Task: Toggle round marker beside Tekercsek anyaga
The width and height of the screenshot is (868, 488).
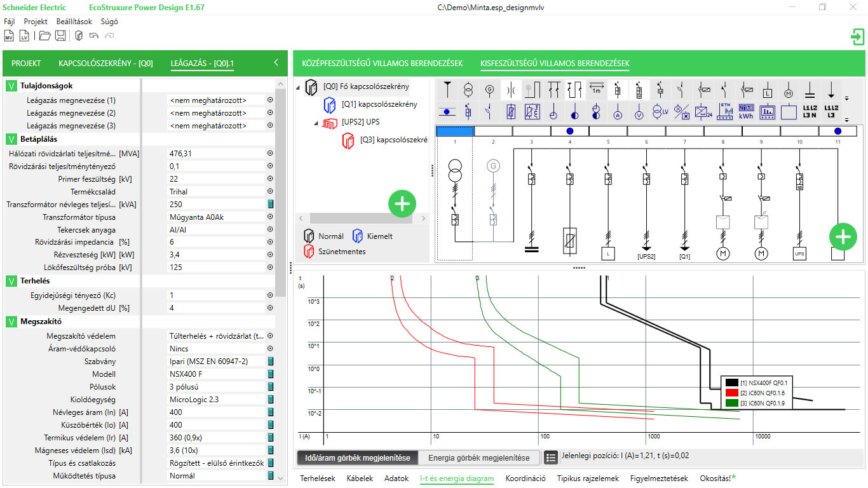Action: pyautogui.click(x=270, y=229)
